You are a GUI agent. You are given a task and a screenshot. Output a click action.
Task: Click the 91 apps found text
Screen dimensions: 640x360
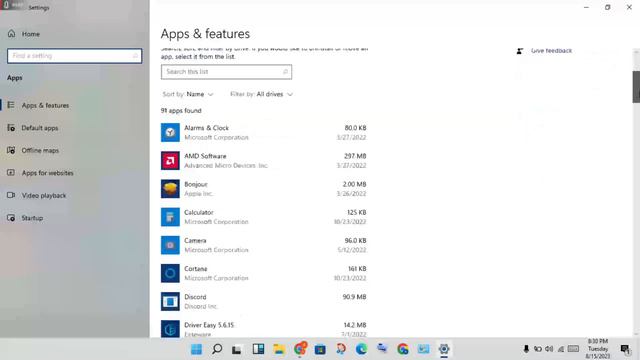point(181,111)
